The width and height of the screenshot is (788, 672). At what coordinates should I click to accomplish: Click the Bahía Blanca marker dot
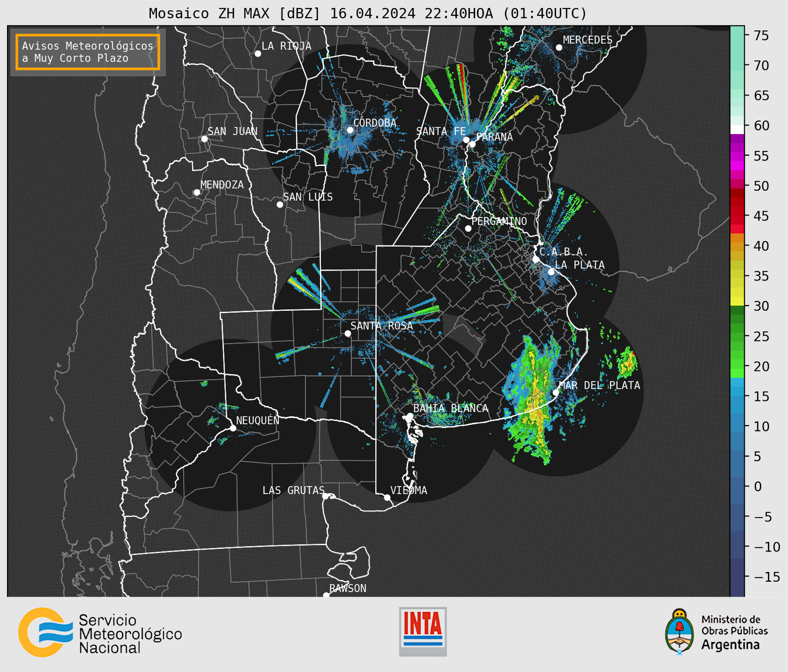coord(410,416)
